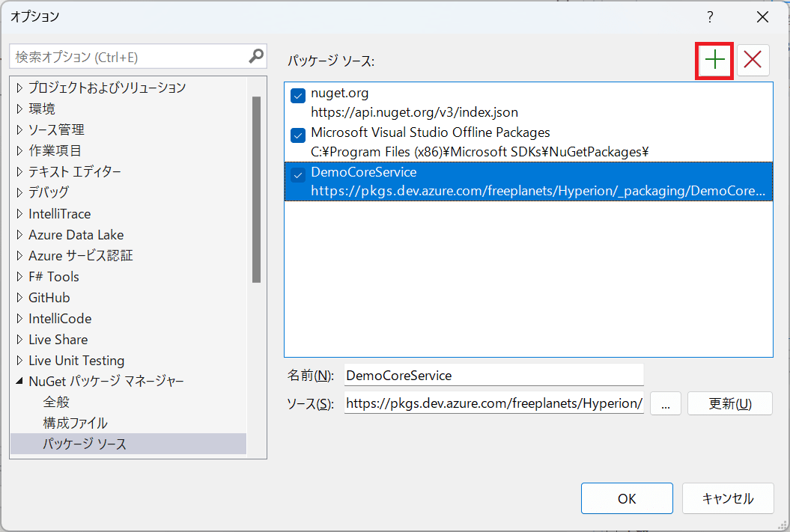Remove selected package source with red X
The height and width of the screenshot is (532, 790).
753,61
